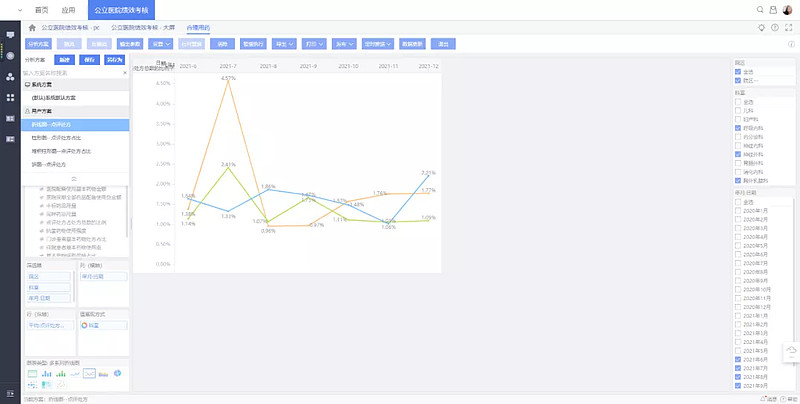Image resolution: width=800 pixels, height=404 pixels.
Task: Click the 输出参数 toolbar button
Action: tap(130, 44)
